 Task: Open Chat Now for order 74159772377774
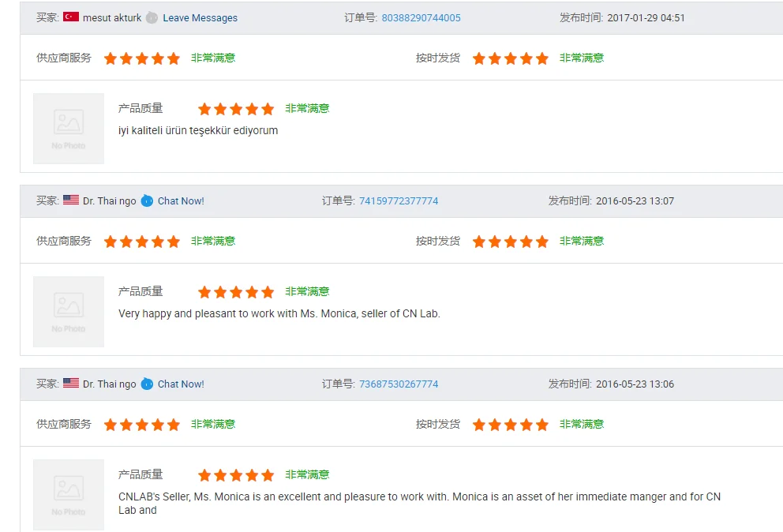[181, 200]
